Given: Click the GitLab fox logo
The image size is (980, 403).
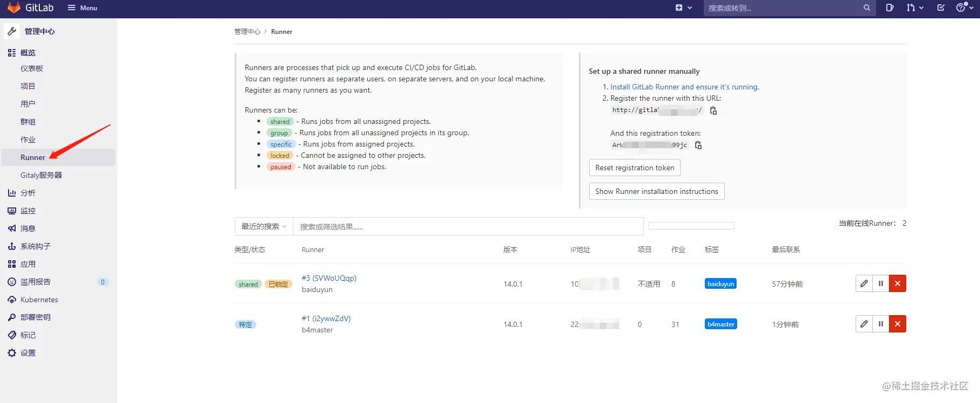Looking at the screenshot, I should pos(14,8).
